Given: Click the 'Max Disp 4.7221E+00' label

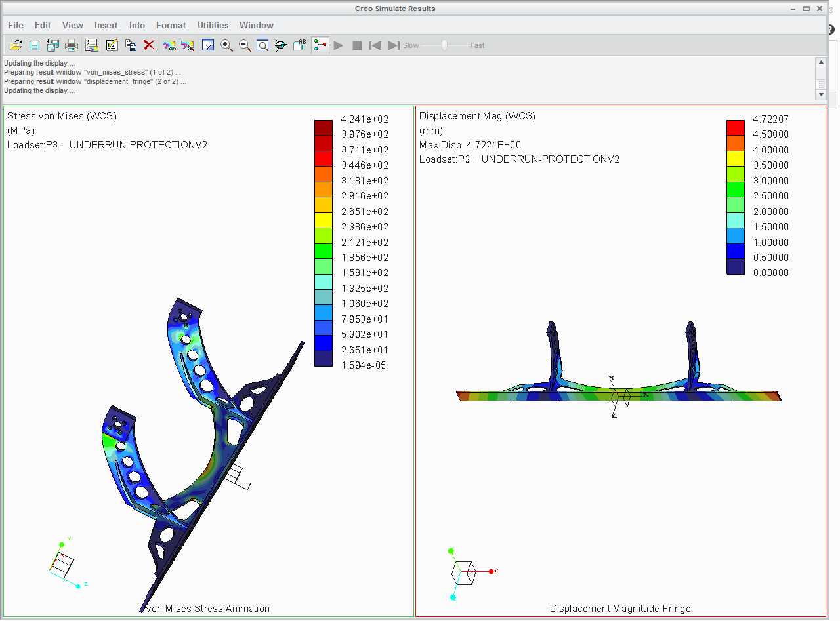Looking at the screenshot, I should pos(470,145).
